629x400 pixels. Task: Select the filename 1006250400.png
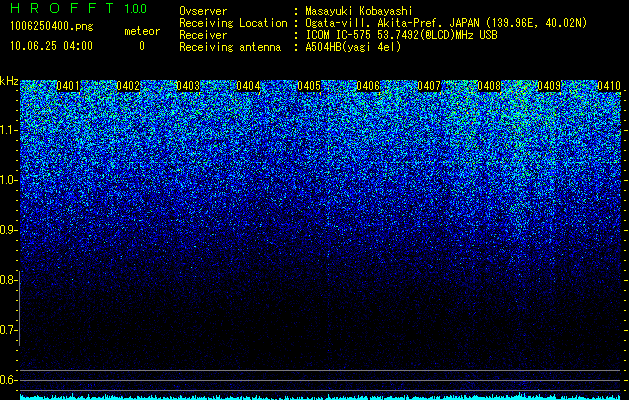click(x=52, y=27)
